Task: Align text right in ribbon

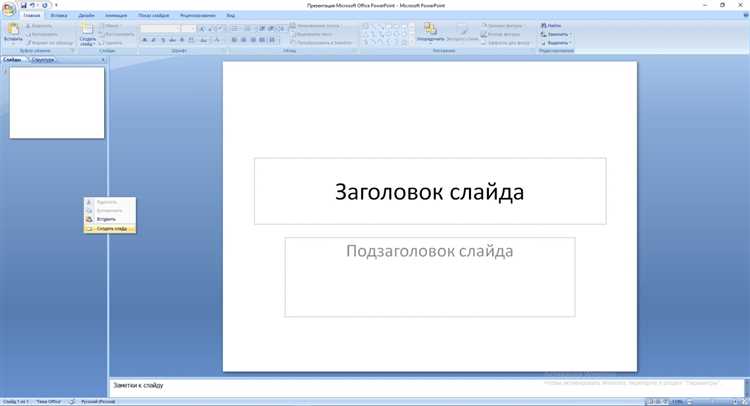Action: (x=253, y=40)
